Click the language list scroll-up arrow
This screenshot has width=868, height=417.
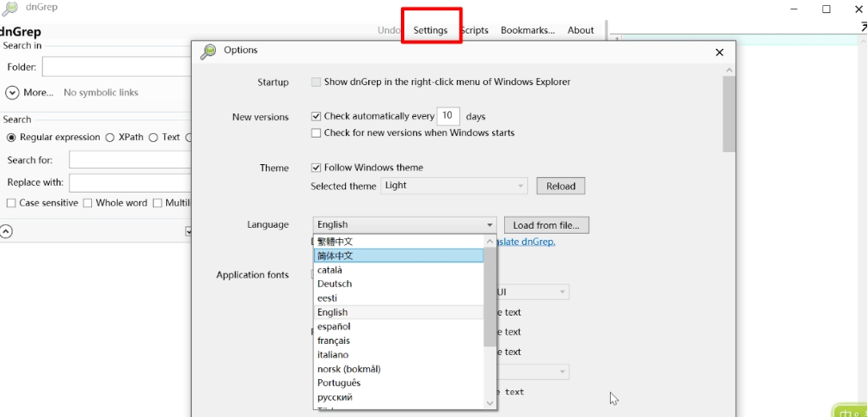pos(489,241)
